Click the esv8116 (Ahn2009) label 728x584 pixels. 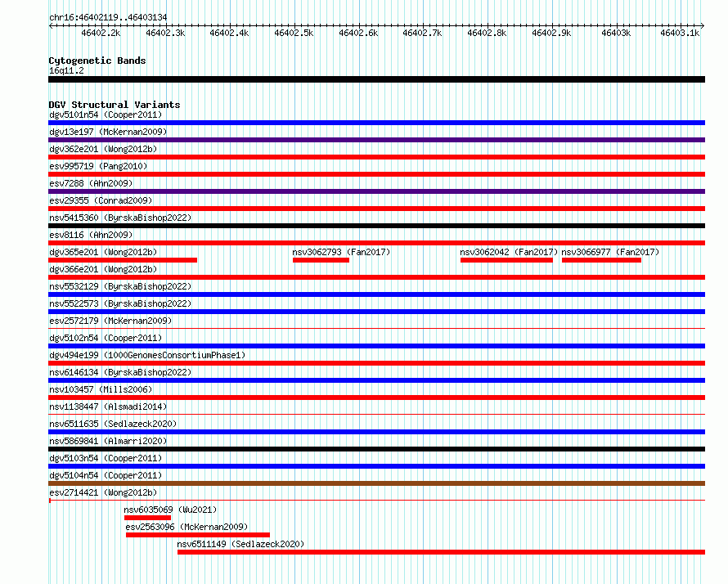(x=91, y=235)
